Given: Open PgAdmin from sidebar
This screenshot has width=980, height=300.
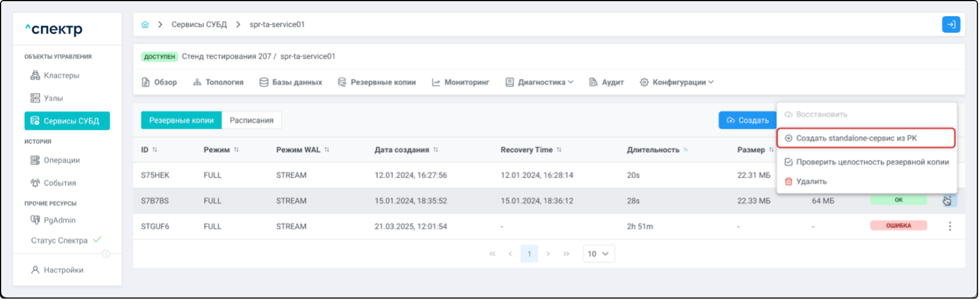Looking at the screenshot, I should click(59, 220).
